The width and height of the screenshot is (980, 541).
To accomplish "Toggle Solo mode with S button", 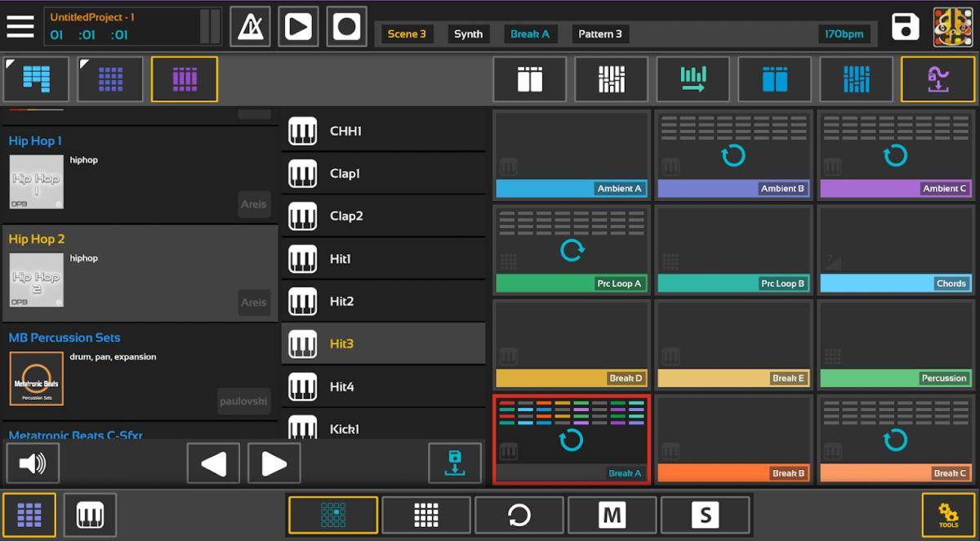I will [705, 515].
